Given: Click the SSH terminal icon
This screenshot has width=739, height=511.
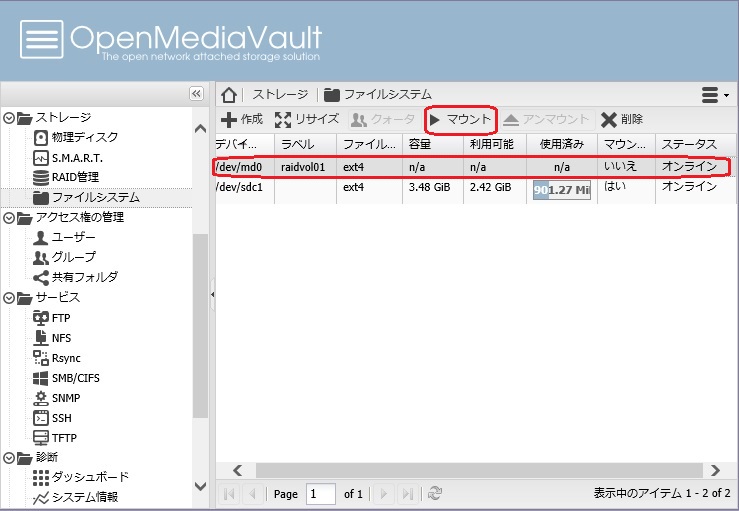Looking at the screenshot, I should [41, 418].
